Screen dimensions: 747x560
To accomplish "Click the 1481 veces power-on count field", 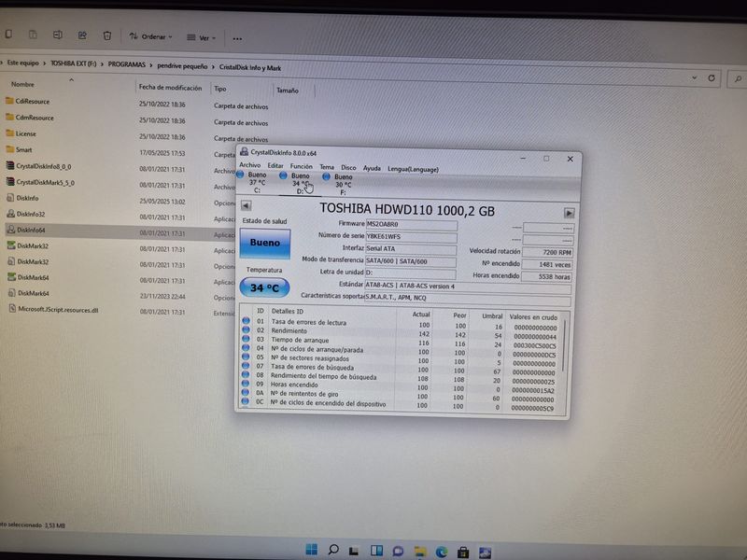I will tap(547, 264).
